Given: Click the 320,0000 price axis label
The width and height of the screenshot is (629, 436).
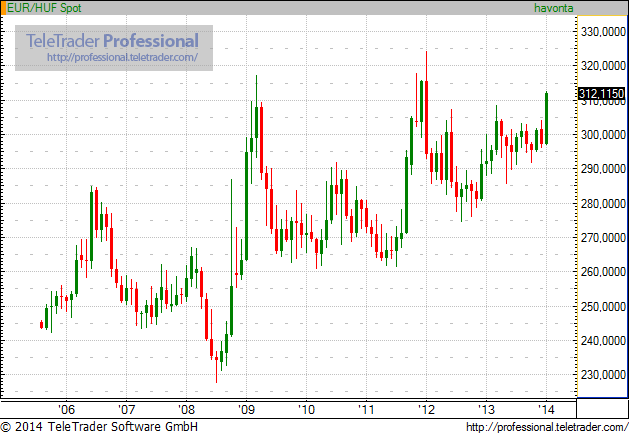Looking at the screenshot, I should (x=603, y=65).
